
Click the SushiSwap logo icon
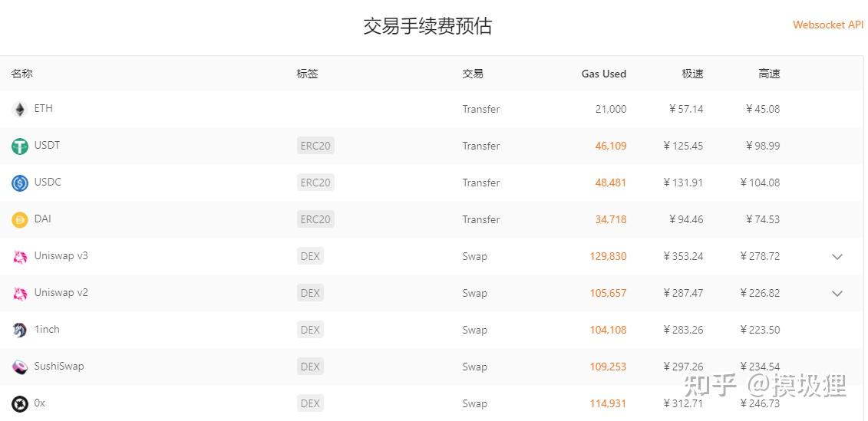pyautogui.click(x=20, y=367)
